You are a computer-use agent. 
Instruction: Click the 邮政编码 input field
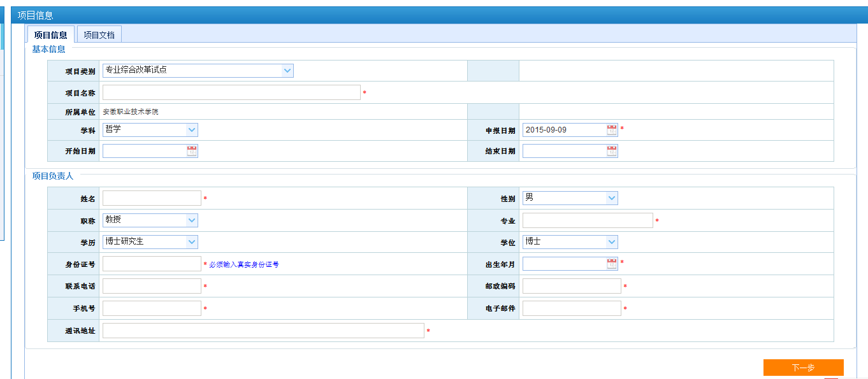point(572,286)
